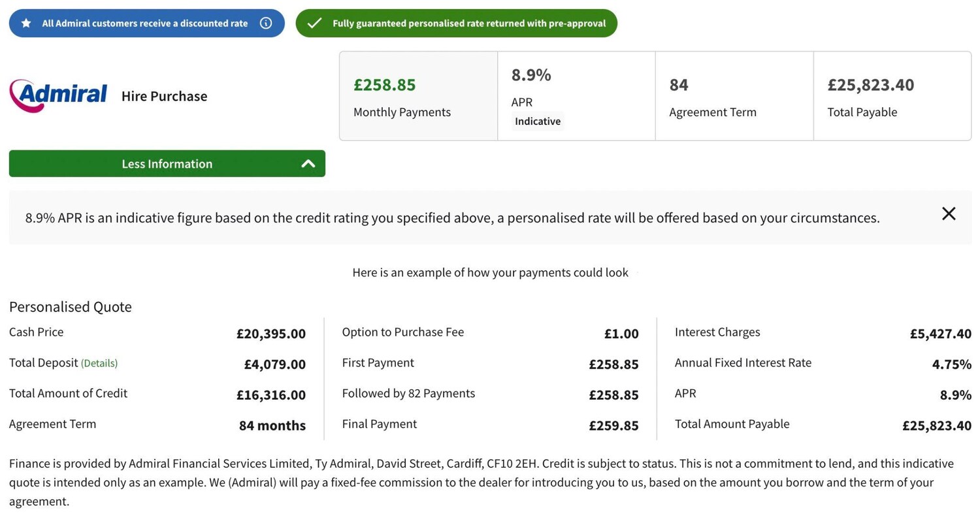Click the checkmark icon in the green banner

314,24
